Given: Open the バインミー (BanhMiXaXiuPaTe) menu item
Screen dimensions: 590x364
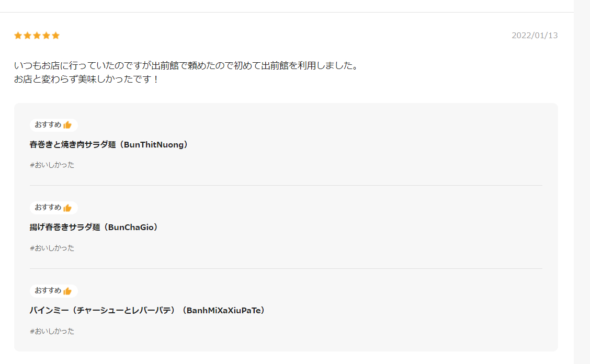Looking at the screenshot, I should [x=148, y=311].
